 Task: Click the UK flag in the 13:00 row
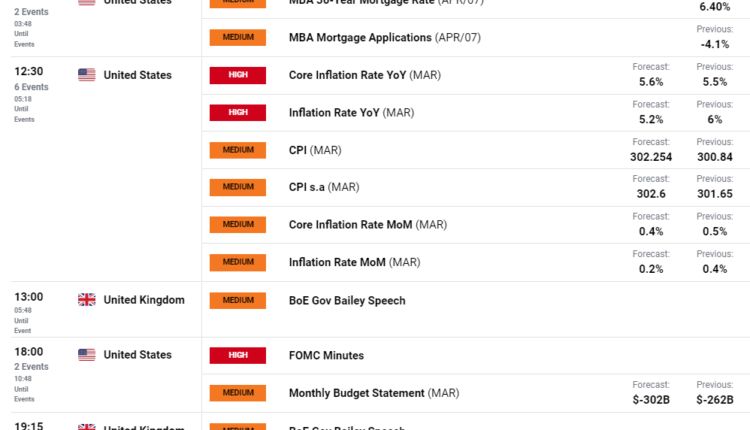point(87,300)
